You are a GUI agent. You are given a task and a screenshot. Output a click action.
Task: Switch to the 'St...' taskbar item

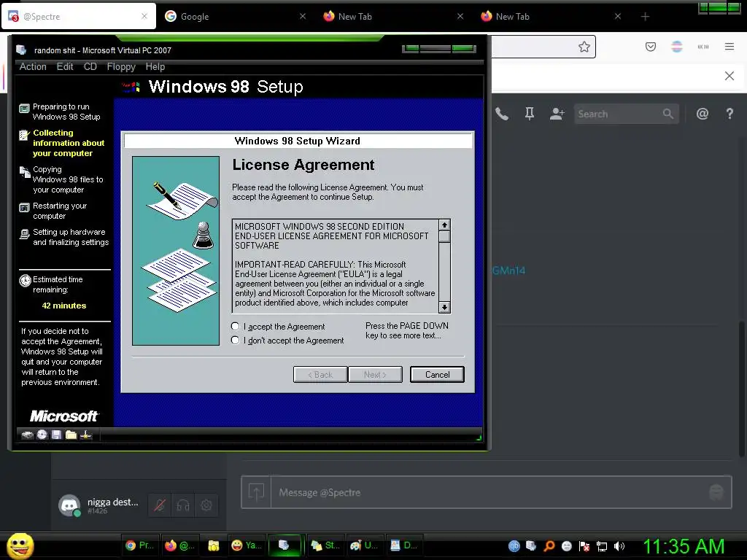click(x=325, y=545)
